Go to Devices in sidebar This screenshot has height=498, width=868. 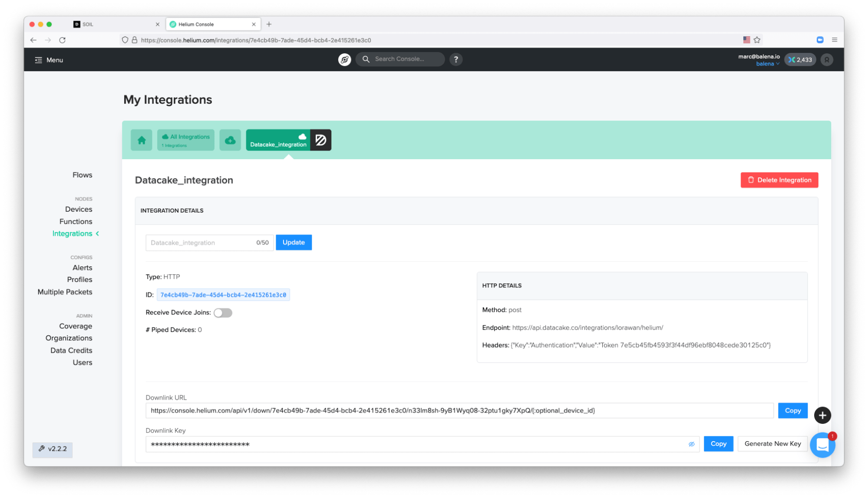tap(79, 209)
